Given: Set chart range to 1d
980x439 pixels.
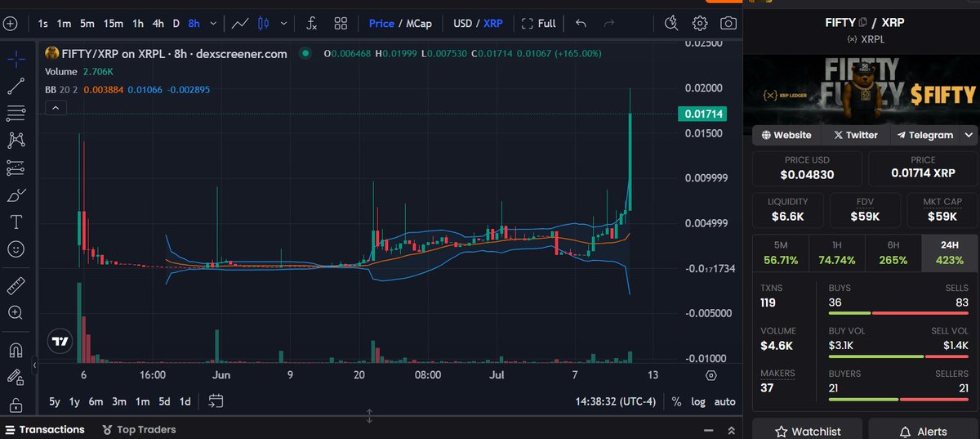Looking at the screenshot, I should coord(185,401).
